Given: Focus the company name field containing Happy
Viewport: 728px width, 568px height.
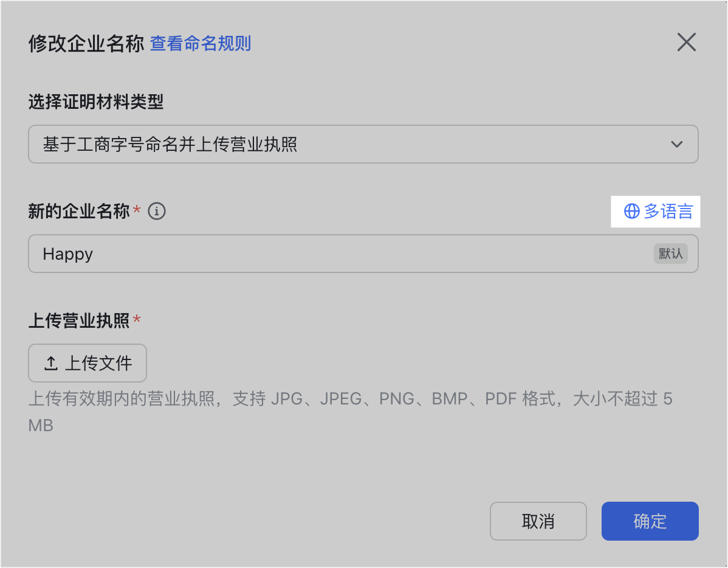Looking at the screenshot, I should (363, 254).
